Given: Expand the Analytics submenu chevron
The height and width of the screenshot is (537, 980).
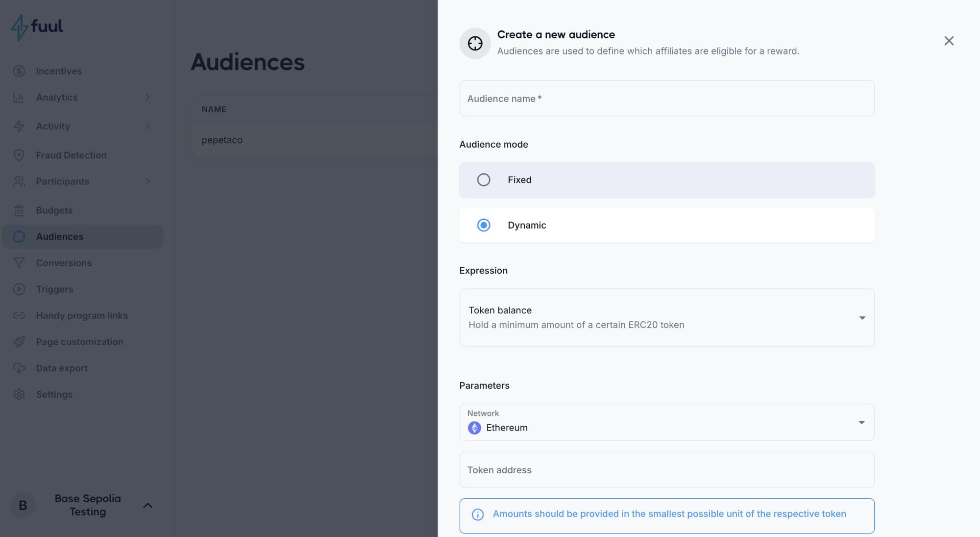Looking at the screenshot, I should (x=147, y=98).
